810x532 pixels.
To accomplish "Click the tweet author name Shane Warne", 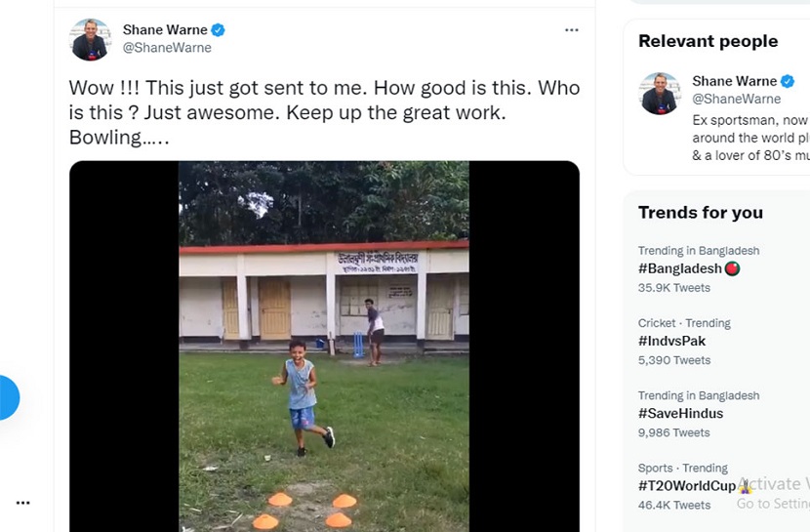I will point(165,30).
